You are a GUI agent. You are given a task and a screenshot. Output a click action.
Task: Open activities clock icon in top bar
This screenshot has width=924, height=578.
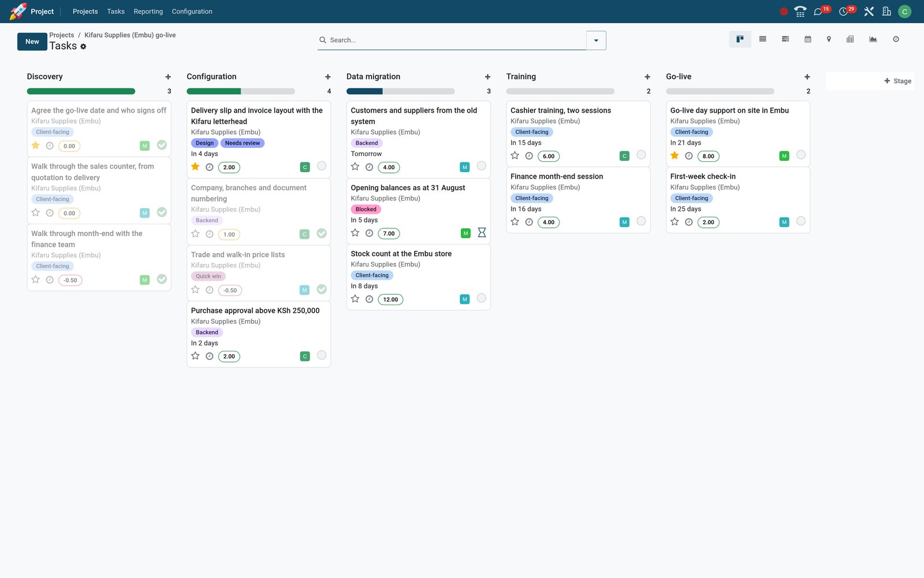point(843,12)
